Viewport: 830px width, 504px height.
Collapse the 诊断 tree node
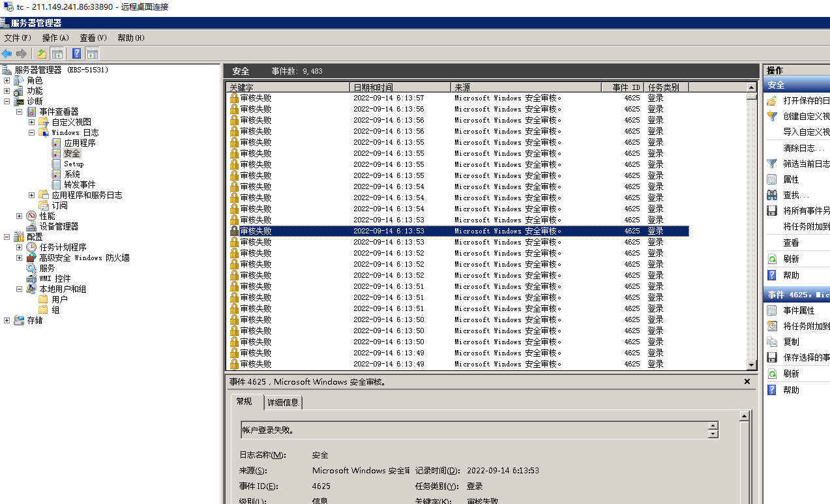[x=7, y=101]
